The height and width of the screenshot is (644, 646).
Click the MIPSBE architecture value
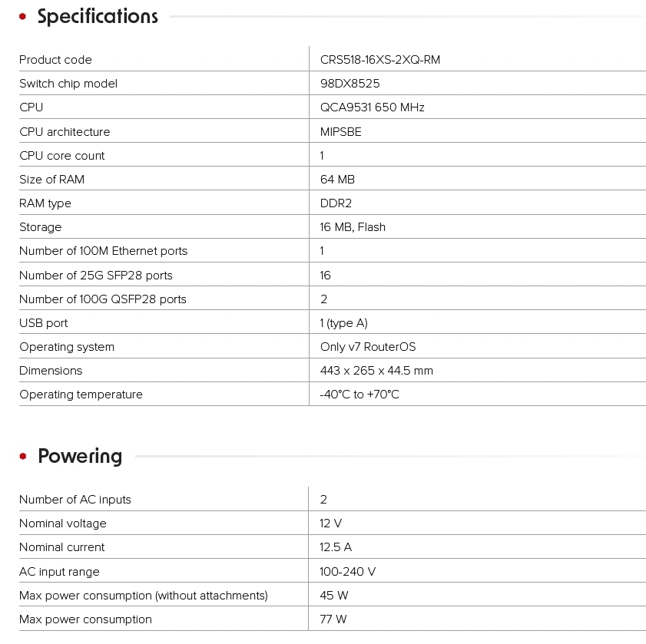(340, 131)
